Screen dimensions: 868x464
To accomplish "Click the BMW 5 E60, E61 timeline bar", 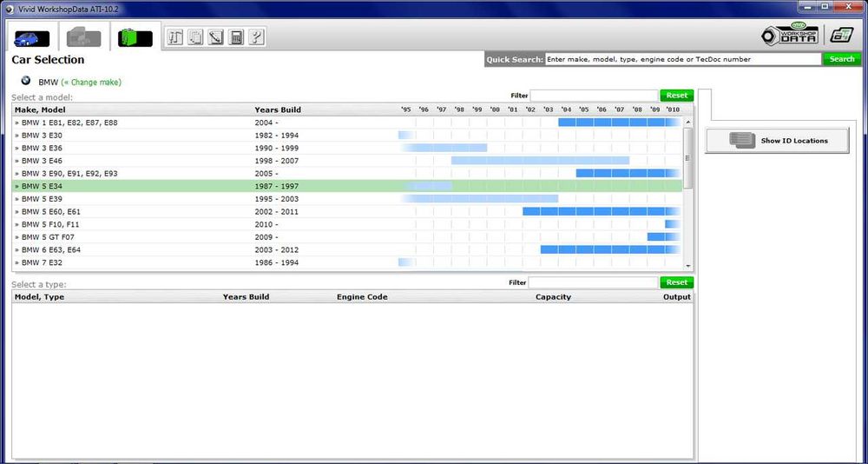I will pos(602,212).
